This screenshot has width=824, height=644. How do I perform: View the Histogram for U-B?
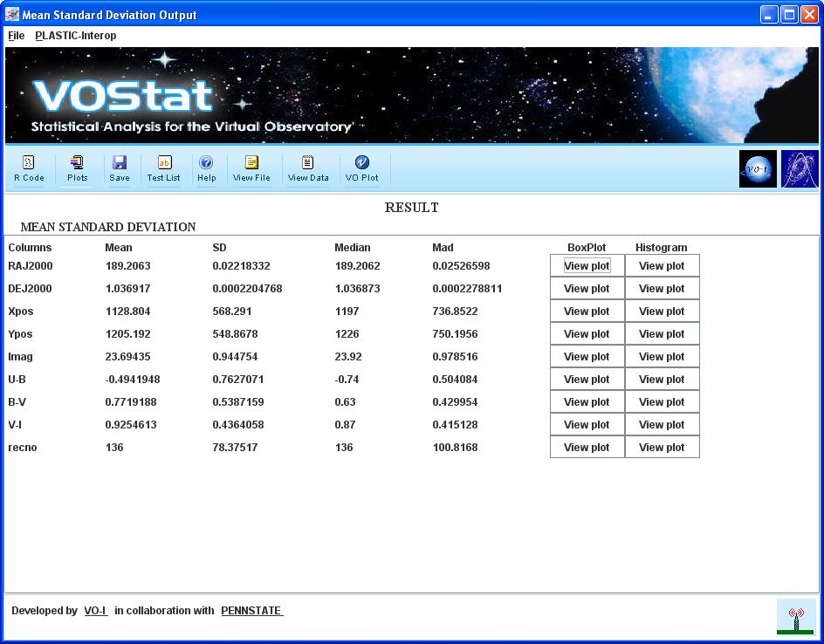[x=662, y=379]
